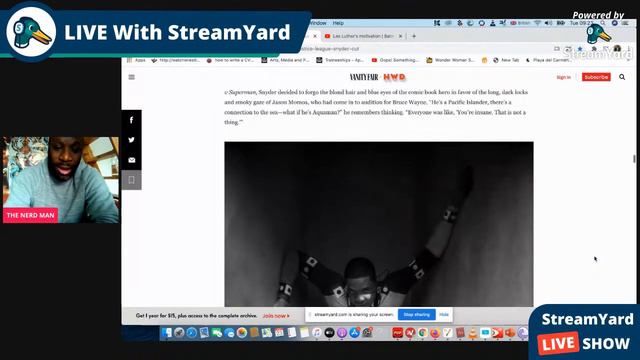Click the Join now link in banner
The image size is (640, 360).
coord(276,316)
